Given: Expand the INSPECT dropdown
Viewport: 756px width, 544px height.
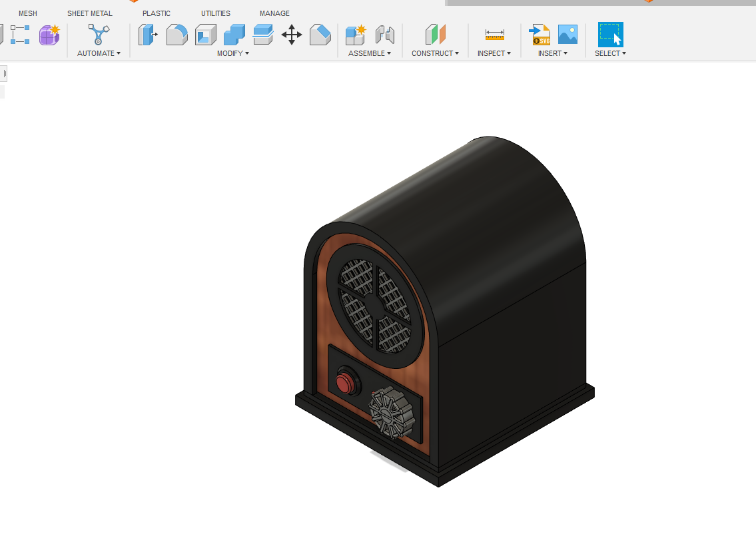Looking at the screenshot, I should 494,53.
